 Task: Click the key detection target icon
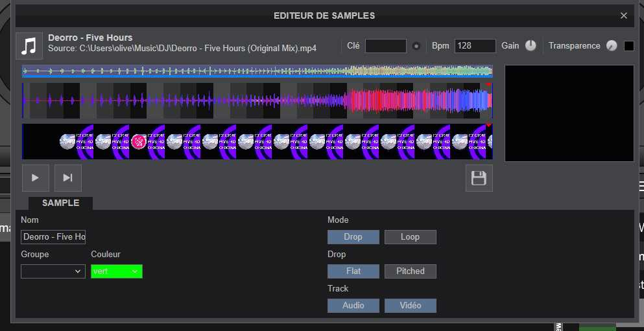click(416, 46)
